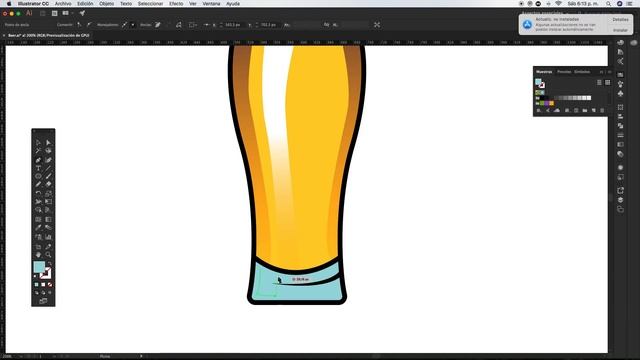Select the Line Segment tool
This screenshot has width=640, height=360.
48,168
